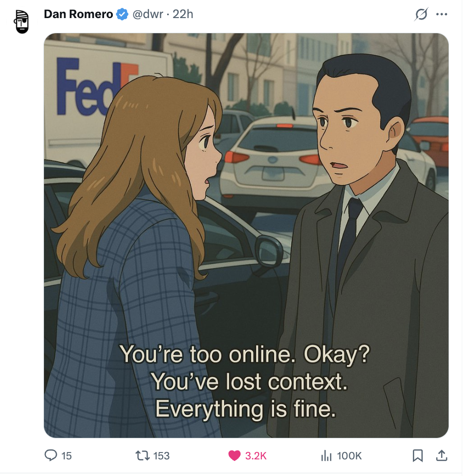
Task: Click the blue verified badge
Action: click(x=122, y=14)
